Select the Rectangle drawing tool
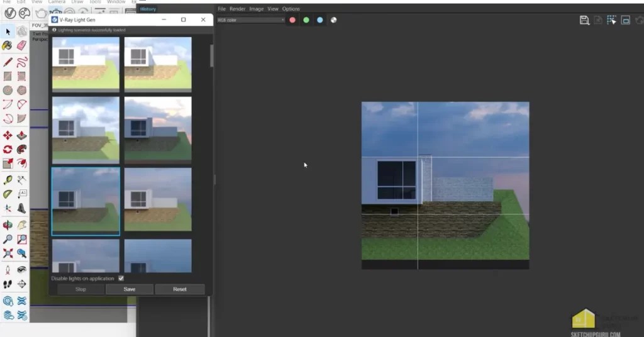This screenshot has width=644, height=337. [8, 76]
